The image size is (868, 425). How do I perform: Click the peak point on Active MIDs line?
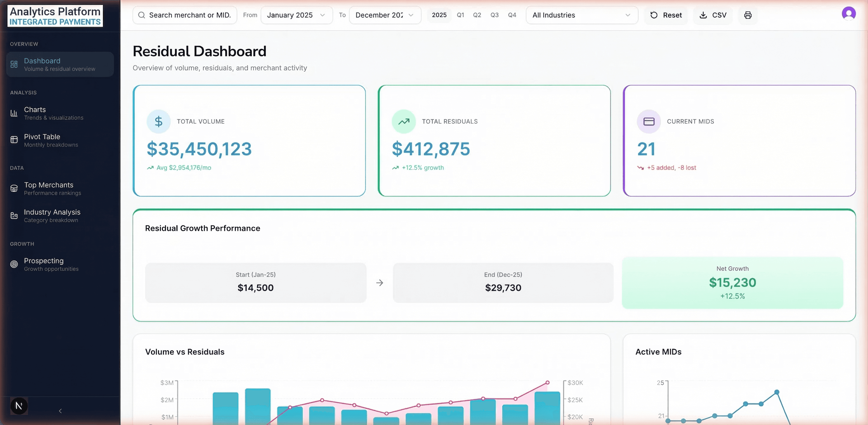777,392
